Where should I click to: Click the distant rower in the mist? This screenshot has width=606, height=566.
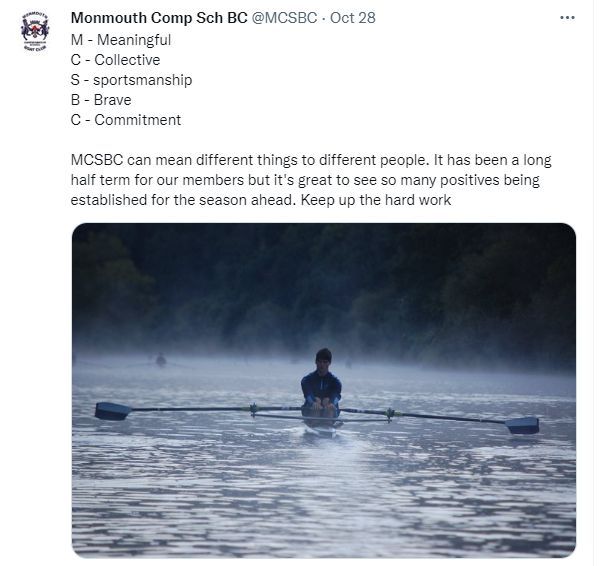(x=161, y=360)
